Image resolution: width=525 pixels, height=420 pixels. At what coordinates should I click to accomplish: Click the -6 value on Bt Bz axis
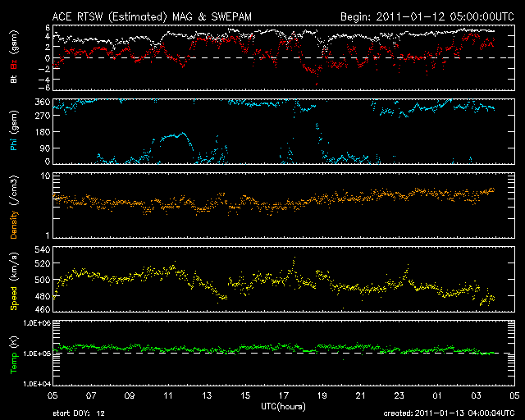tap(44, 88)
